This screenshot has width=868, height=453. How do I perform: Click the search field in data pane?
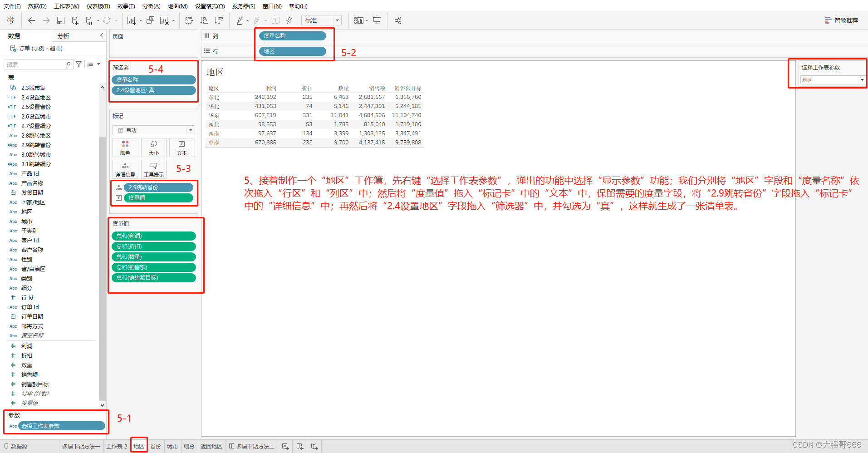pyautogui.click(x=38, y=64)
